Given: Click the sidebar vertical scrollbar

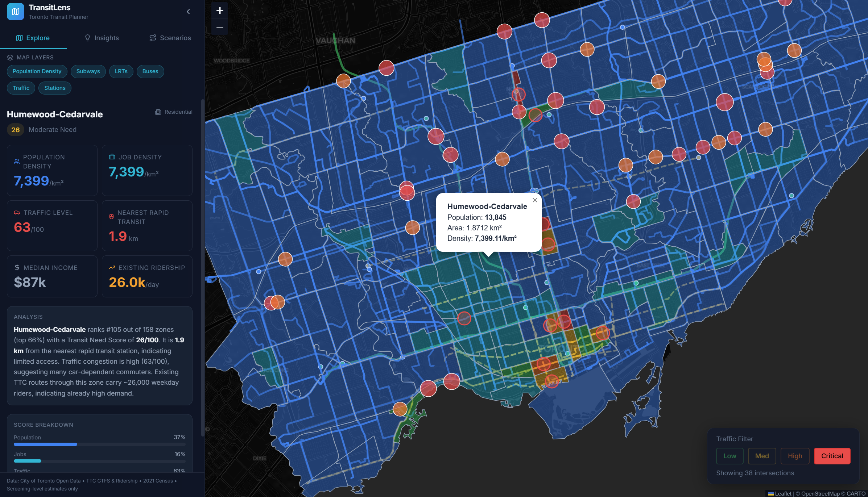Looking at the screenshot, I should click(x=203, y=268).
